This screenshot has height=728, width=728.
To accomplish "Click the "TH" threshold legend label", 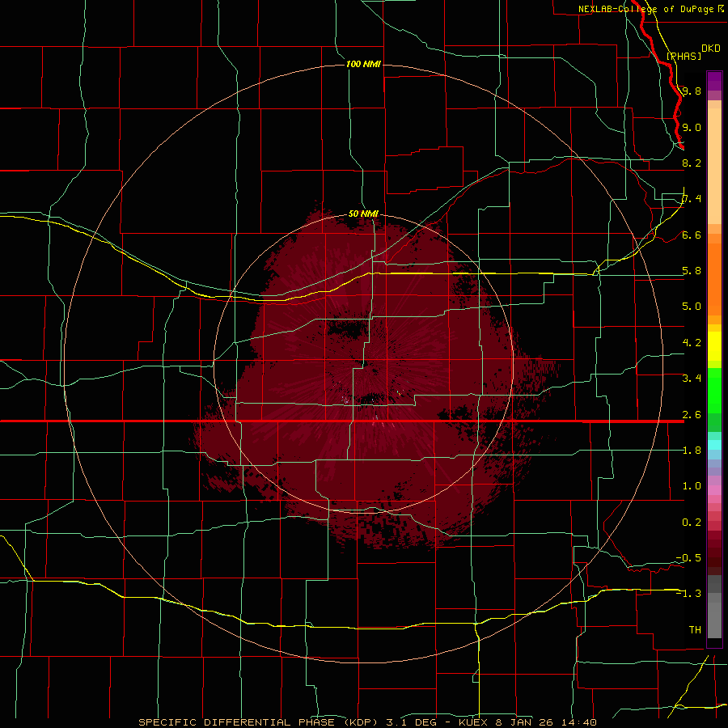I will point(695,630).
